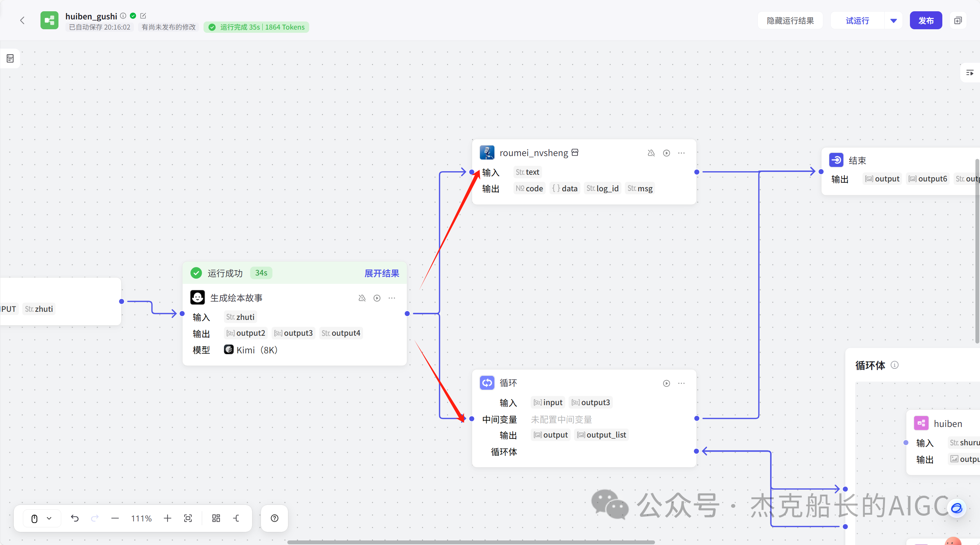
Task: Click the 发布 publish button
Action: [x=926, y=20]
